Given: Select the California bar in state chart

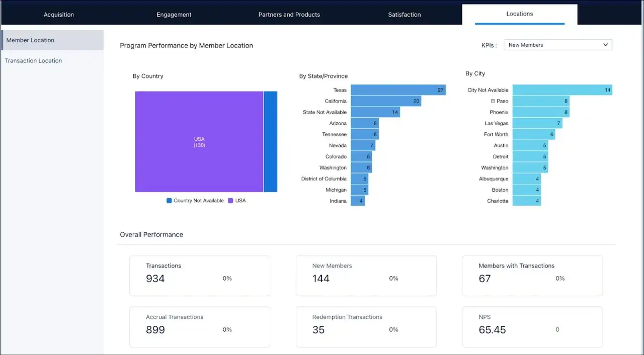Looking at the screenshot, I should [386, 101].
